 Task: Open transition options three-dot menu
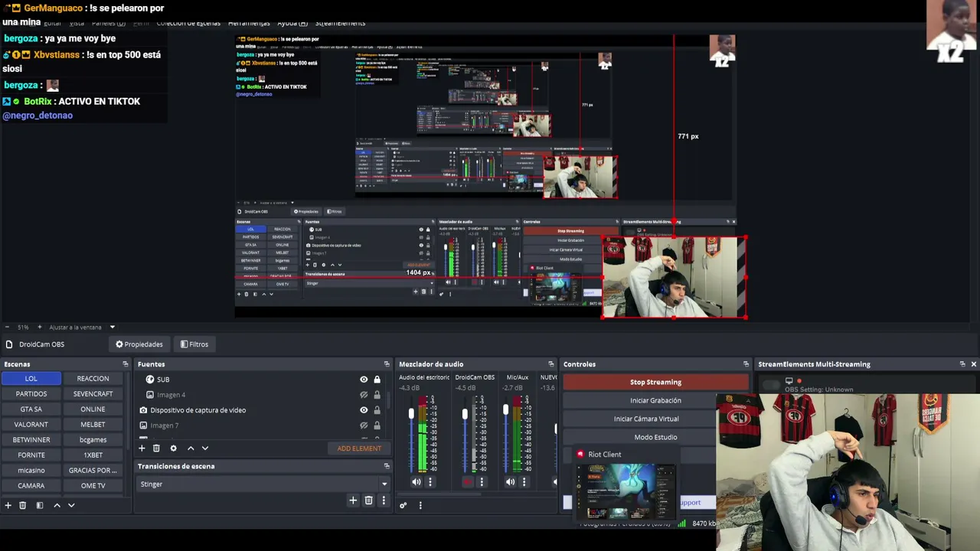pos(383,500)
